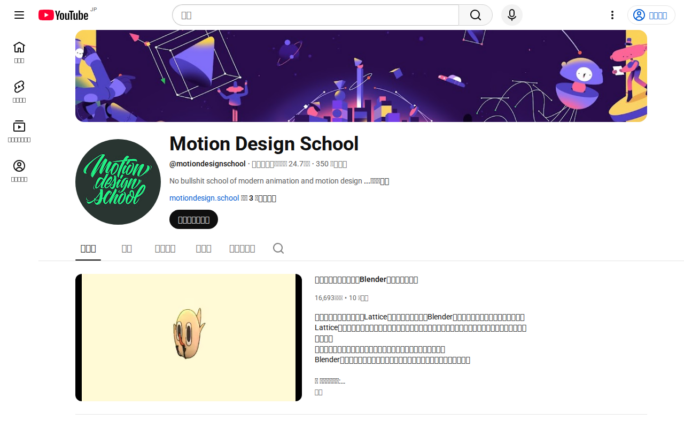This screenshot has height=428, width=684.
Task: Activate voice search microphone
Action: pos(512,15)
